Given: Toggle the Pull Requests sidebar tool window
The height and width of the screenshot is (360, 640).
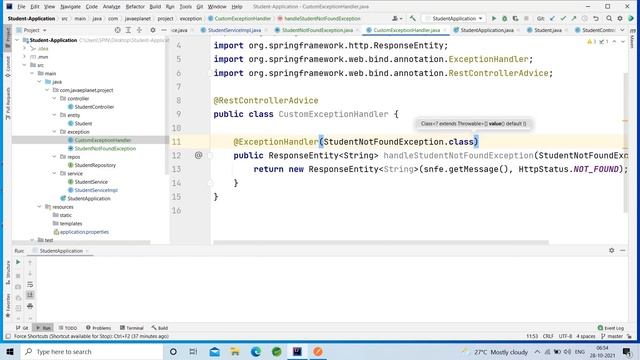Looking at the screenshot, I should pyautogui.click(x=8, y=103).
